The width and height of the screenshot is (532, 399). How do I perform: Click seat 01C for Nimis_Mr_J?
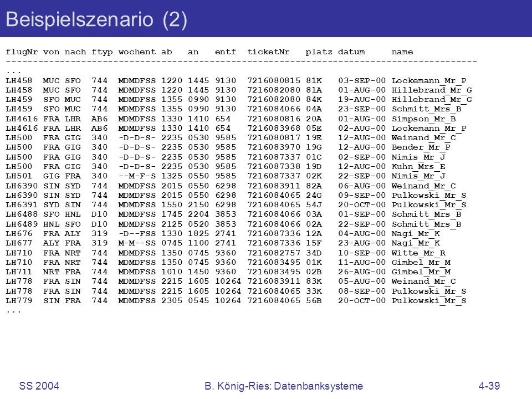coord(314,157)
